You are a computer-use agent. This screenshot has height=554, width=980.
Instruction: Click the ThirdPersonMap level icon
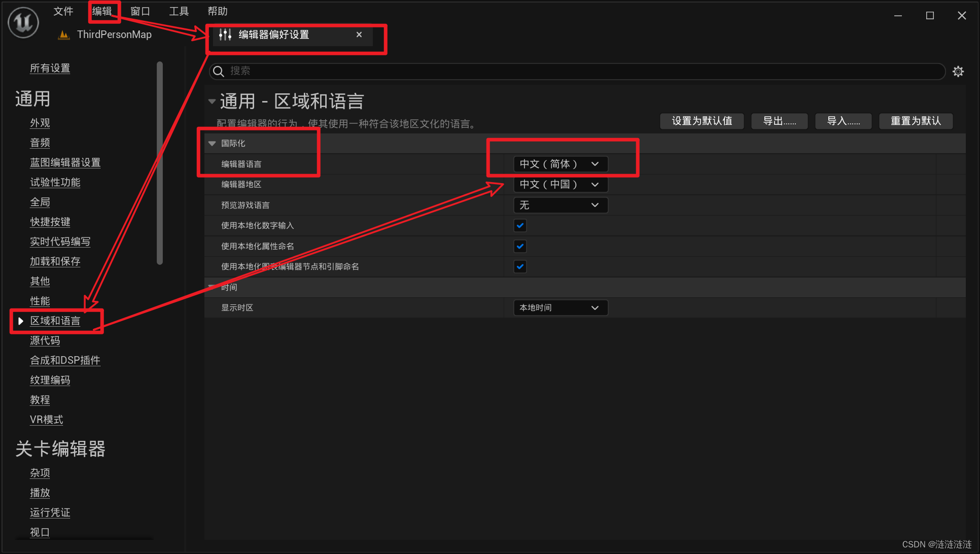64,34
